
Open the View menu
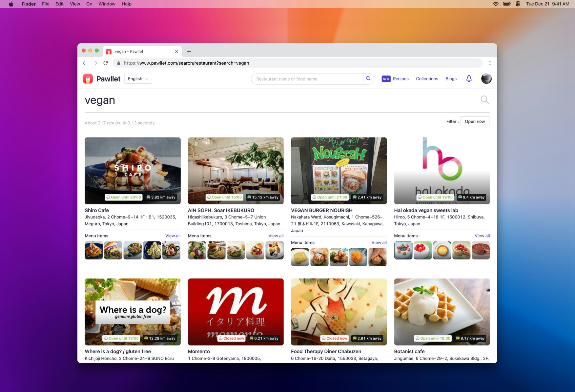(75, 4)
